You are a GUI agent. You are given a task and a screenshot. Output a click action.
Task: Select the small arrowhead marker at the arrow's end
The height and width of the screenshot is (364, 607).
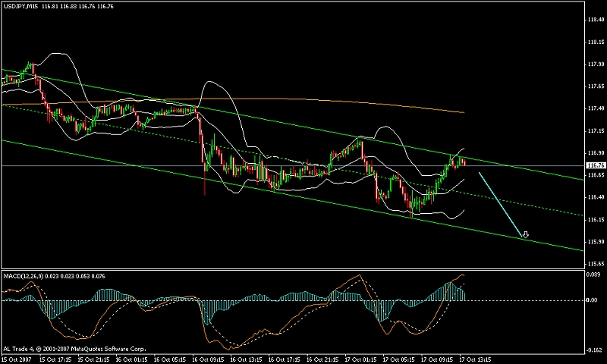pyautogui.click(x=524, y=235)
